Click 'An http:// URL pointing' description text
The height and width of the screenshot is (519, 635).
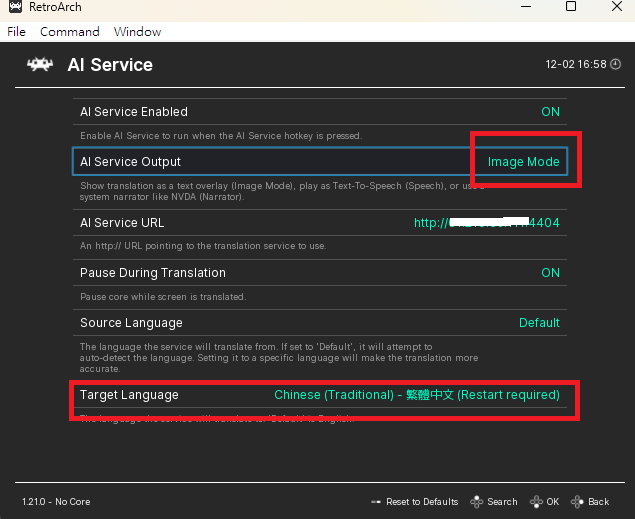[x=203, y=246]
